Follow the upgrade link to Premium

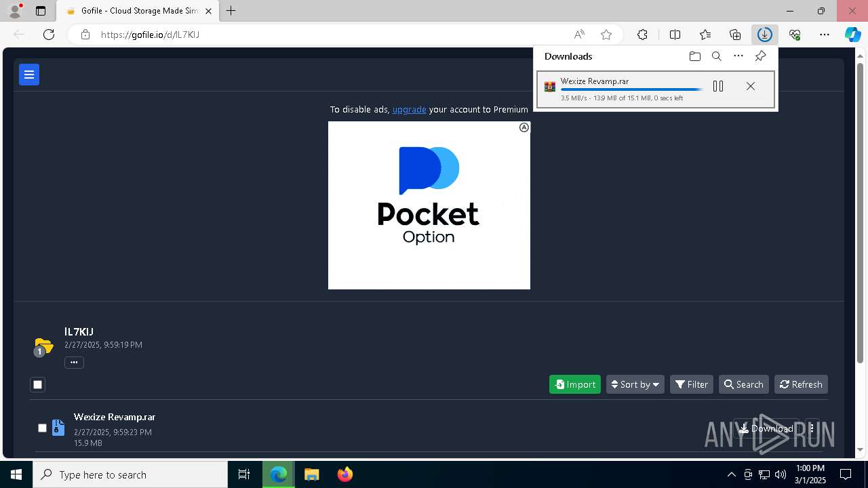pos(409,109)
